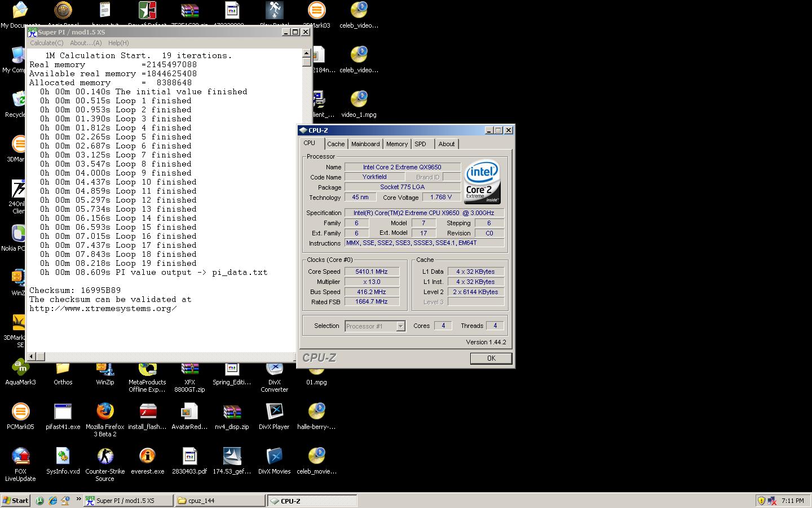This screenshot has height=508, width=812.
Task: Click Rated FSB value 1664.7 MHz
Action: tap(372, 302)
